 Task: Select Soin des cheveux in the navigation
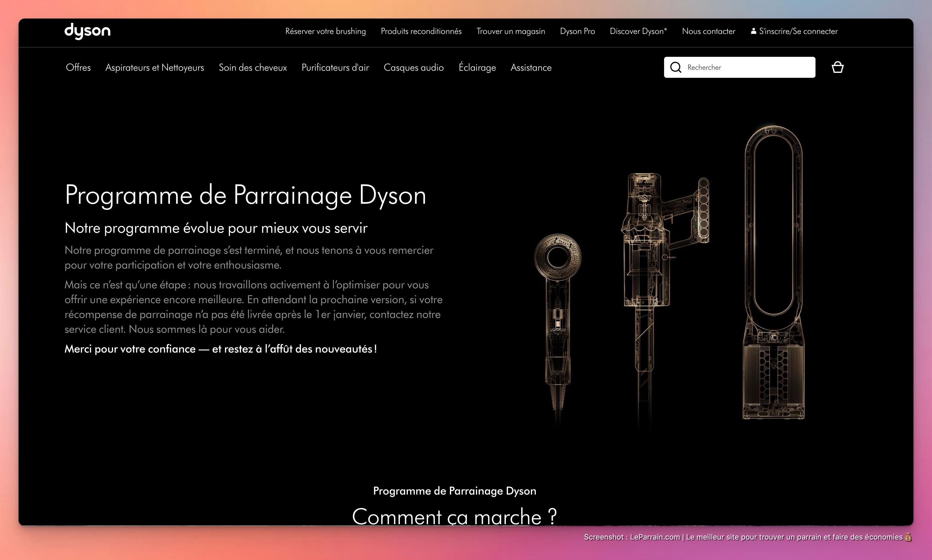coord(253,68)
